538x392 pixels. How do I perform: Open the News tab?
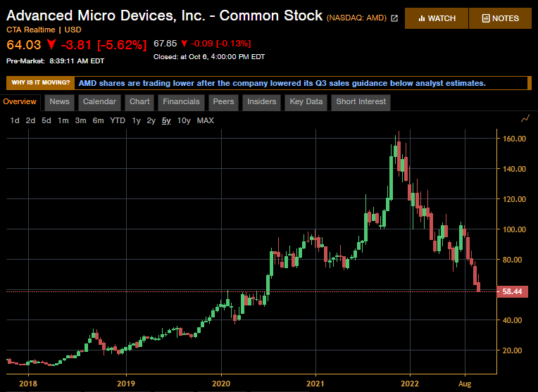[59, 102]
